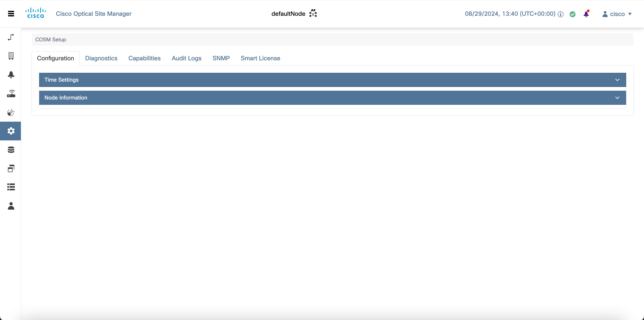Open the alarms bell sidebar icon
This screenshot has width=644, height=320.
[x=11, y=75]
